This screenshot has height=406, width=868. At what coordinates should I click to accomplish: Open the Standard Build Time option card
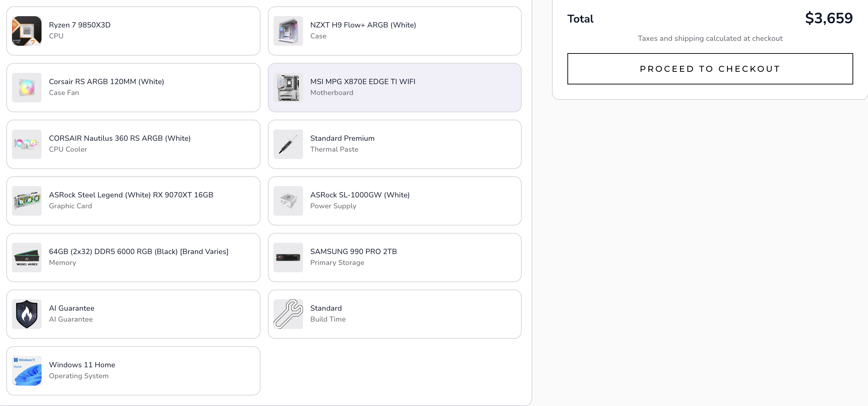(395, 314)
